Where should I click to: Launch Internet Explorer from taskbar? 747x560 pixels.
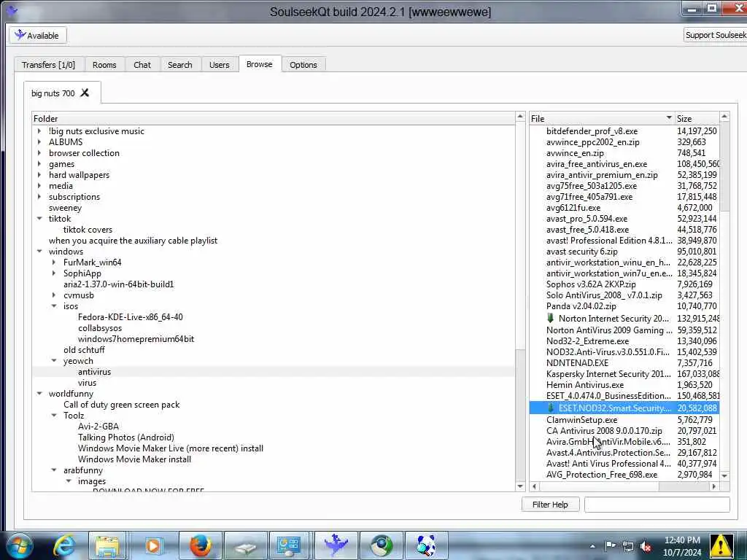click(x=64, y=545)
